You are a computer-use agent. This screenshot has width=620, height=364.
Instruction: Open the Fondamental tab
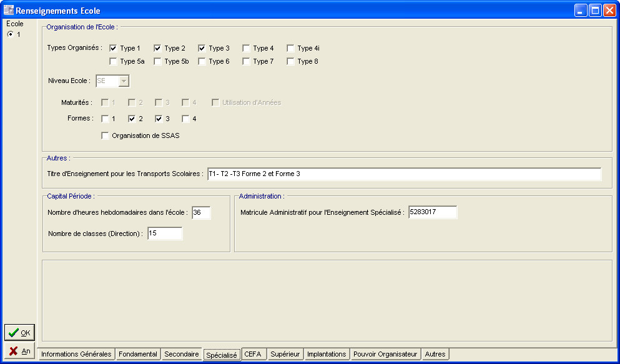coord(138,354)
